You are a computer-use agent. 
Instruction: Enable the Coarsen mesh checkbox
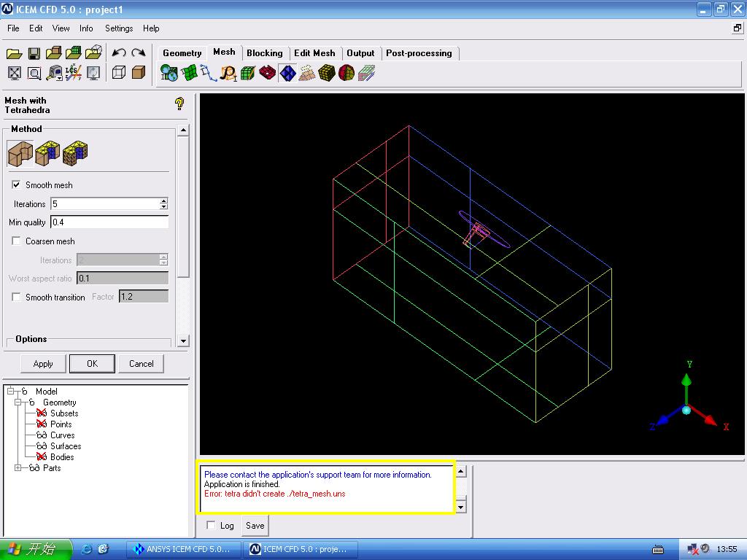[16, 241]
